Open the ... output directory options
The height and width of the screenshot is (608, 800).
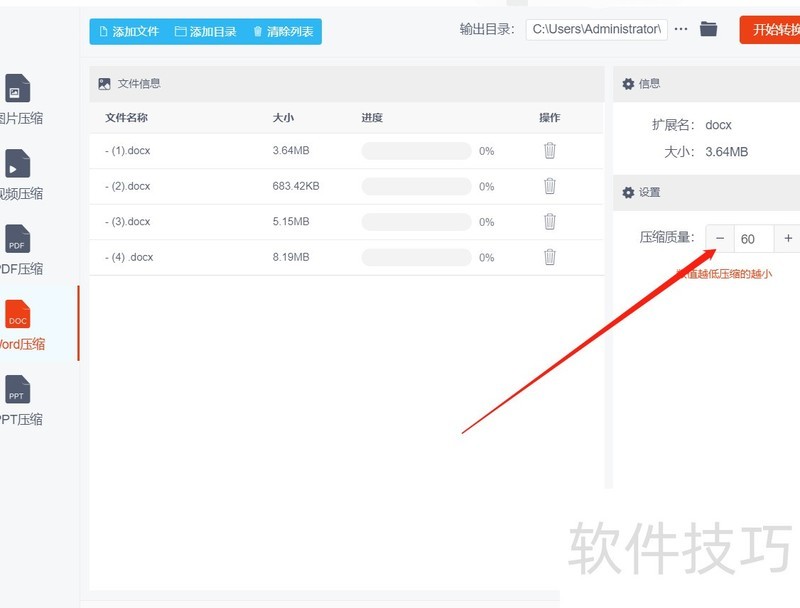click(681, 29)
